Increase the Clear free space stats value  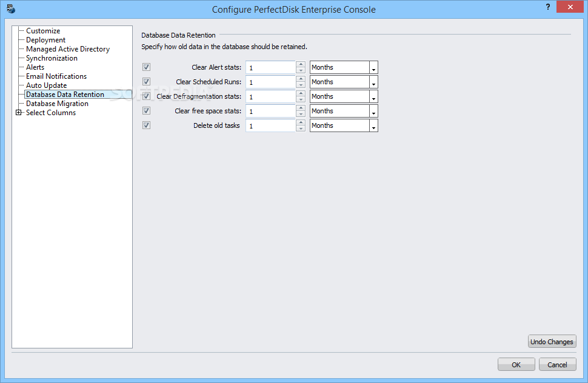pyautogui.click(x=301, y=108)
